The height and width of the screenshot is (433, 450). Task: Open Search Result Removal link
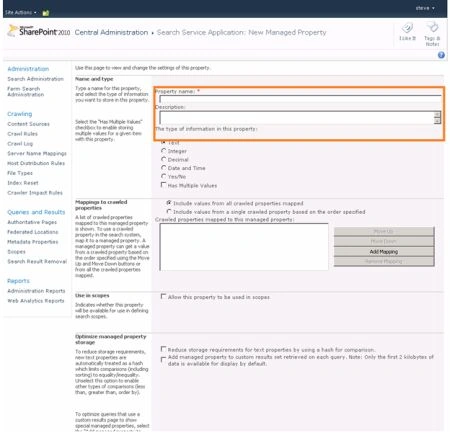pyautogui.click(x=37, y=262)
